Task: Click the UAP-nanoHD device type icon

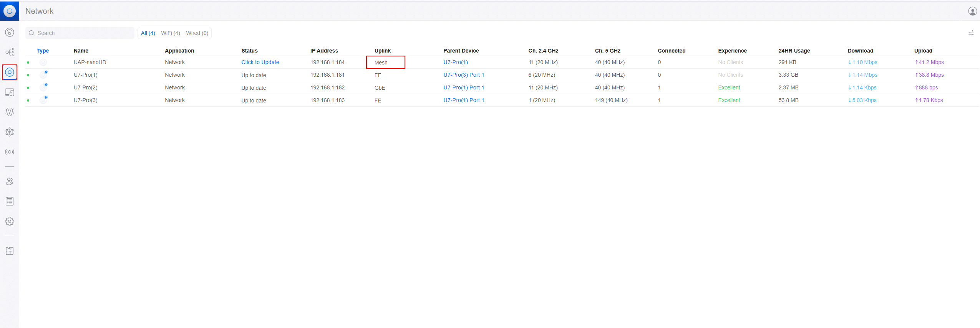Action: (43, 62)
